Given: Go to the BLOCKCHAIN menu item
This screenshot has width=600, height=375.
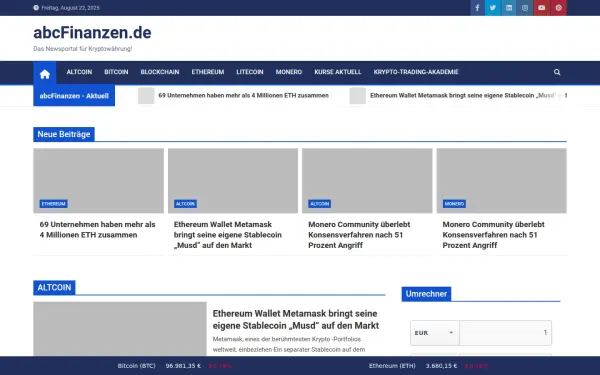Looking at the screenshot, I should coord(160,72).
